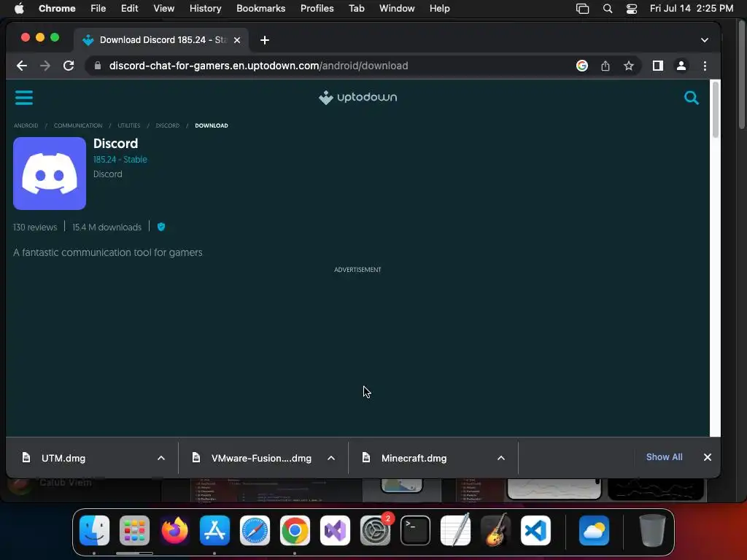Open the Profiles menu
This screenshot has height=560, width=747.
317,9
